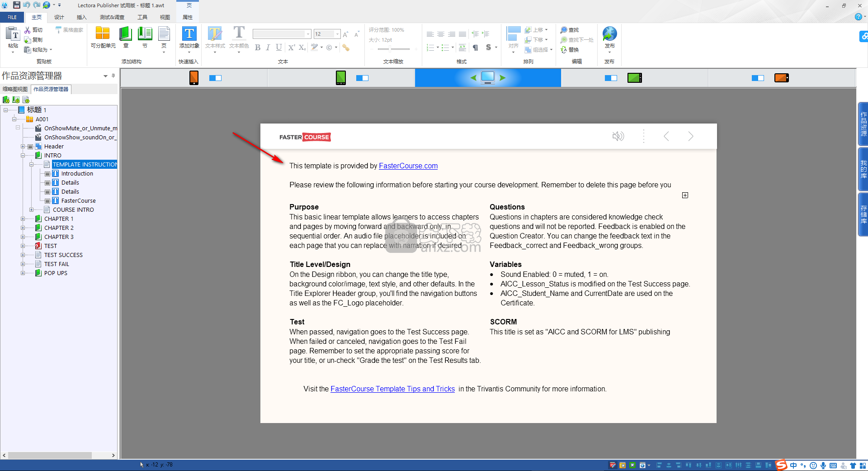Expand CHAPTER 1 in the tree

click(23, 219)
